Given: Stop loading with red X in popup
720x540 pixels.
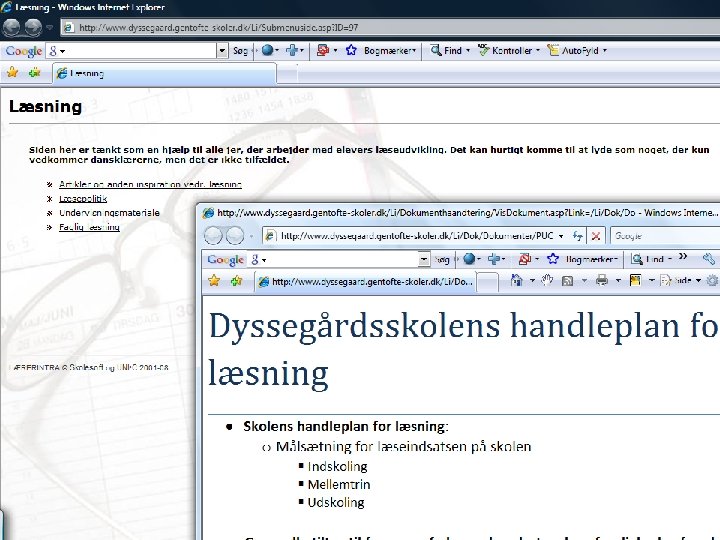Looking at the screenshot, I should [596, 236].
